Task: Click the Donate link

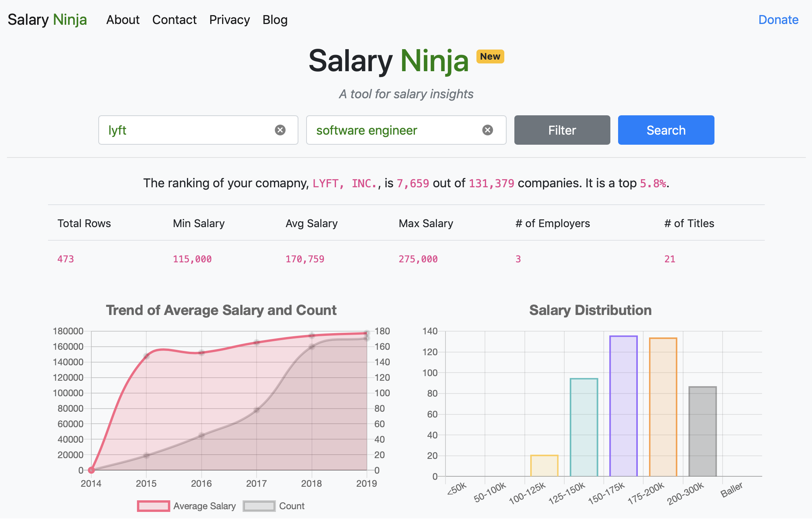Action: tap(778, 20)
